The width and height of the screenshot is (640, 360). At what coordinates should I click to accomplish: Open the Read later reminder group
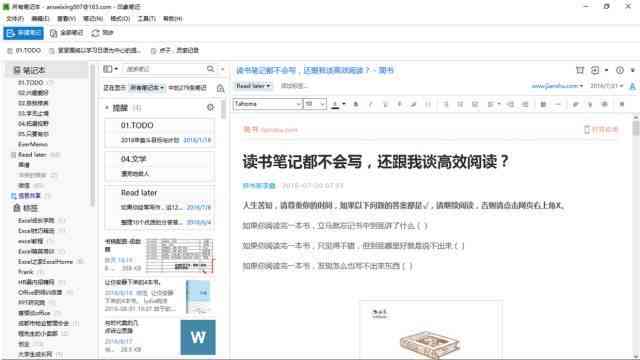[x=139, y=193]
